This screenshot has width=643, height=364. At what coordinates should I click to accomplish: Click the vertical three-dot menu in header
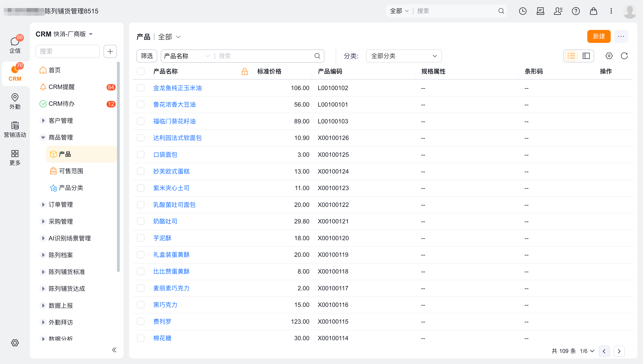(x=611, y=11)
